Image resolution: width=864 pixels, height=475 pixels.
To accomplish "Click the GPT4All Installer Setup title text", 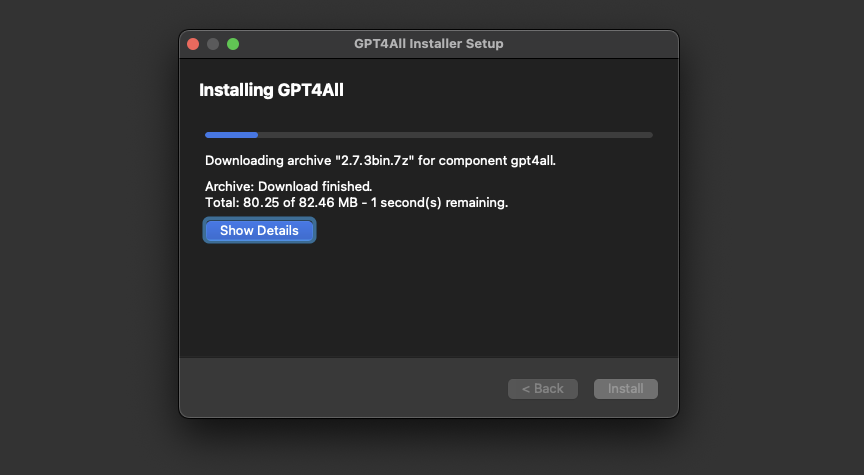I will pyautogui.click(x=429, y=44).
